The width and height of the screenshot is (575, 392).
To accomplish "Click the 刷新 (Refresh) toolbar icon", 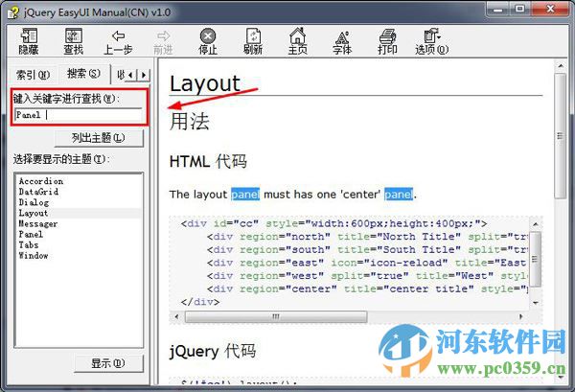I will pos(253,41).
